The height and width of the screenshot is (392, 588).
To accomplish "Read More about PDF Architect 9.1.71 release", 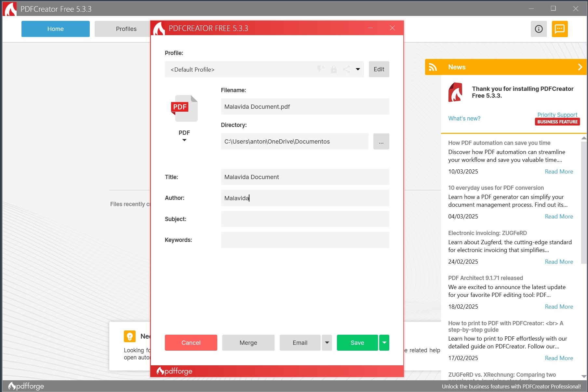I will [x=559, y=307].
